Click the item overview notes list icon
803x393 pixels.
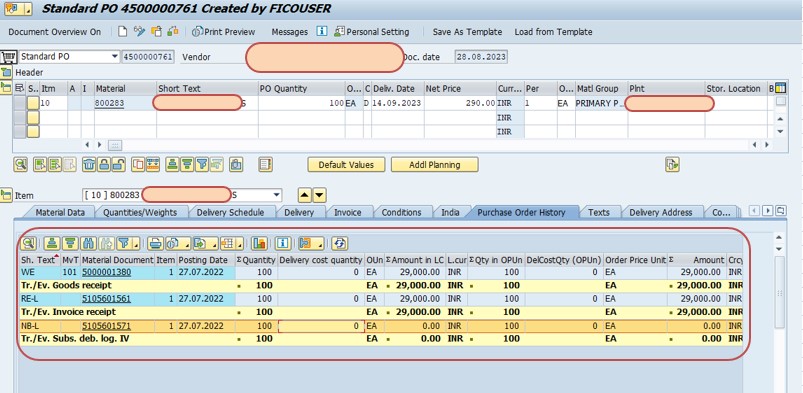tap(265, 164)
